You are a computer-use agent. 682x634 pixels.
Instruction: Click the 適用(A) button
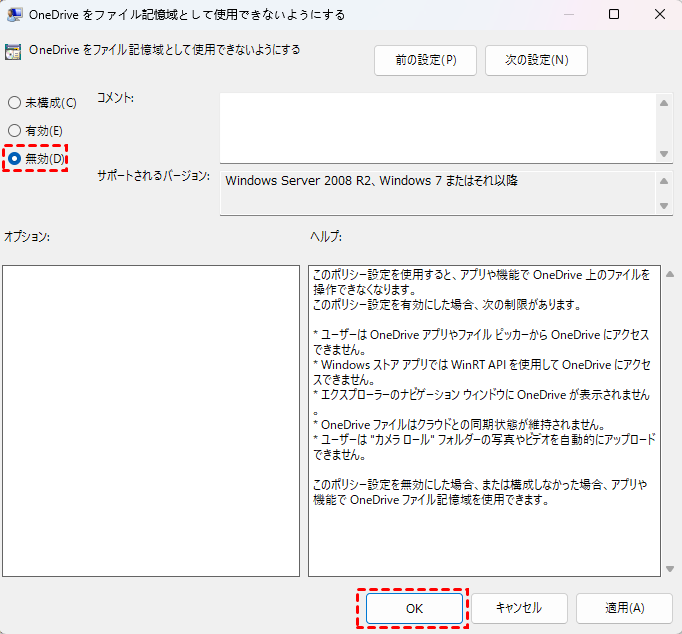[x=624, y=608]
